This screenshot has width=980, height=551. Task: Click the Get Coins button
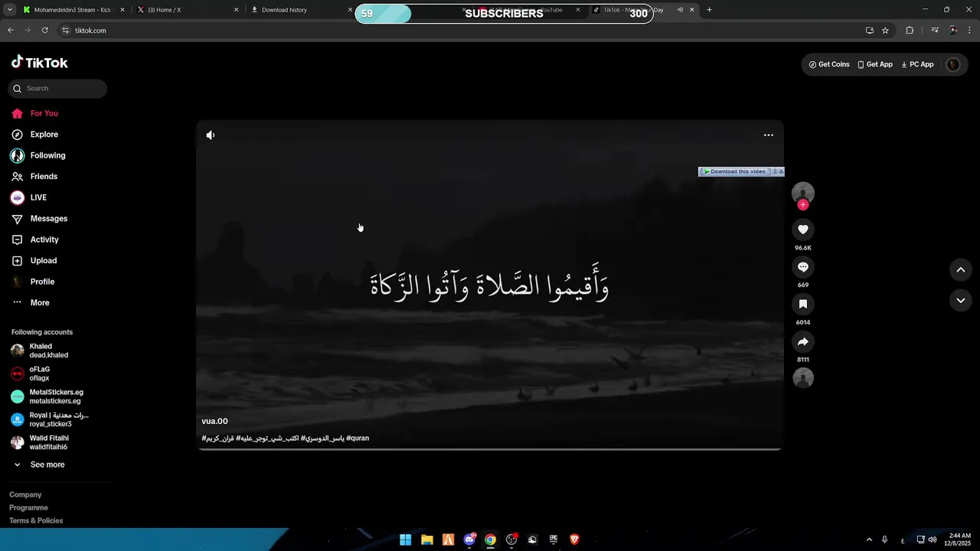829,65
